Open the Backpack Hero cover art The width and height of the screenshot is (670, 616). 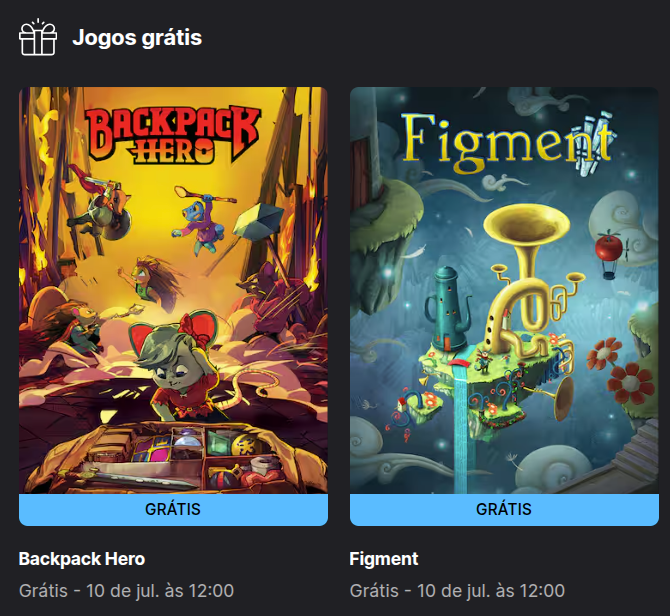(173, 290)
